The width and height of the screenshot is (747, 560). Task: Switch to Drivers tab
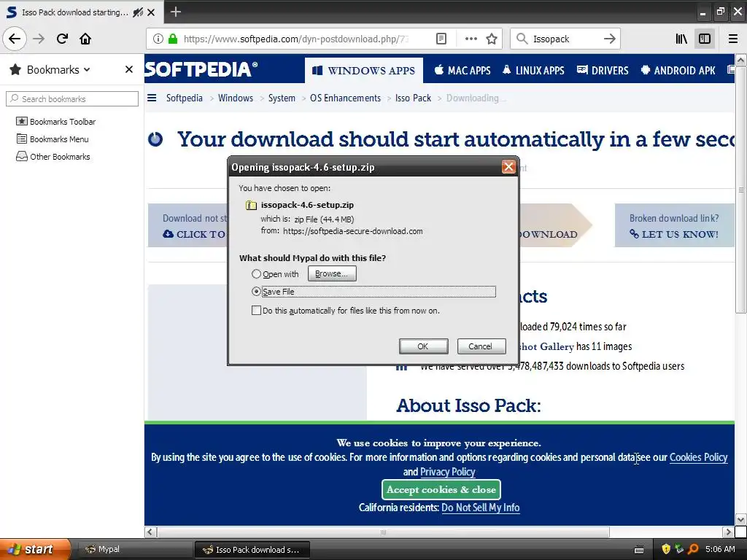coord(603,71)
